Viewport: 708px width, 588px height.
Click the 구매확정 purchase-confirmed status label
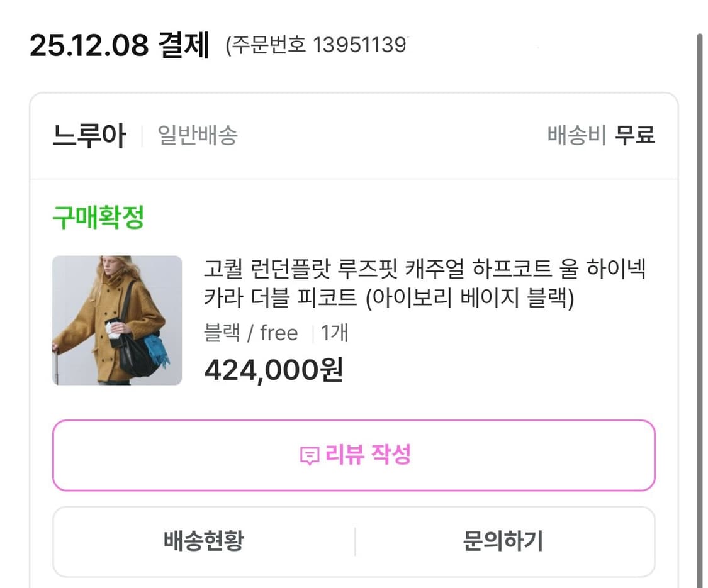[97, 217]
